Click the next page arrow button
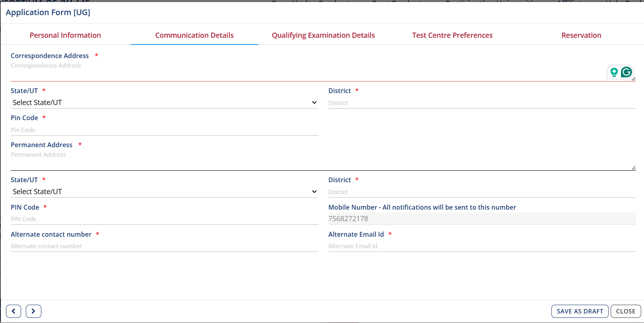 pos(33,311)
